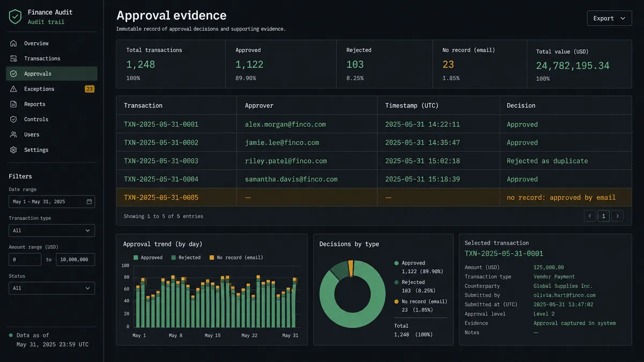Click No record (email) legend dot in Decisions by type
The image size is (644, 362).
click(396, 302)
